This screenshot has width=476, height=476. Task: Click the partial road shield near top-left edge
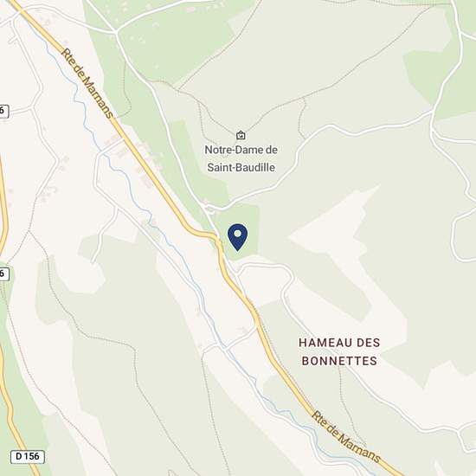(x=3, y=112)
